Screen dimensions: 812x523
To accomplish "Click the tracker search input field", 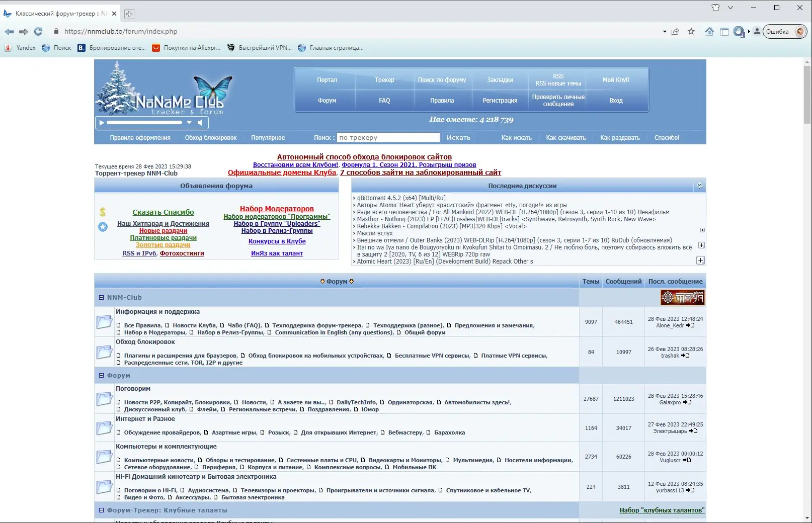I will [388, 138].
